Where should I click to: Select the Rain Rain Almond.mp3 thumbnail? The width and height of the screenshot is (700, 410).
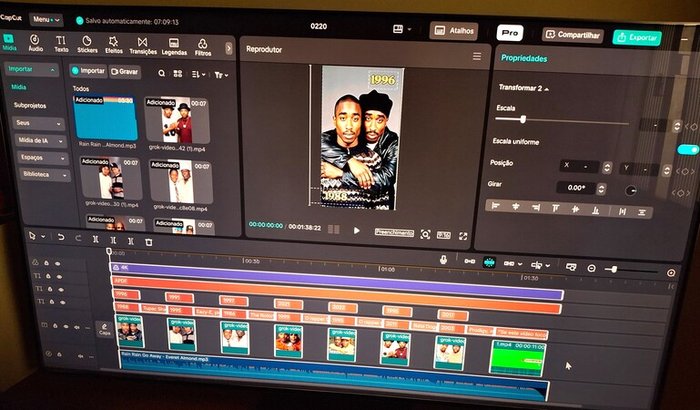[104, 118]
